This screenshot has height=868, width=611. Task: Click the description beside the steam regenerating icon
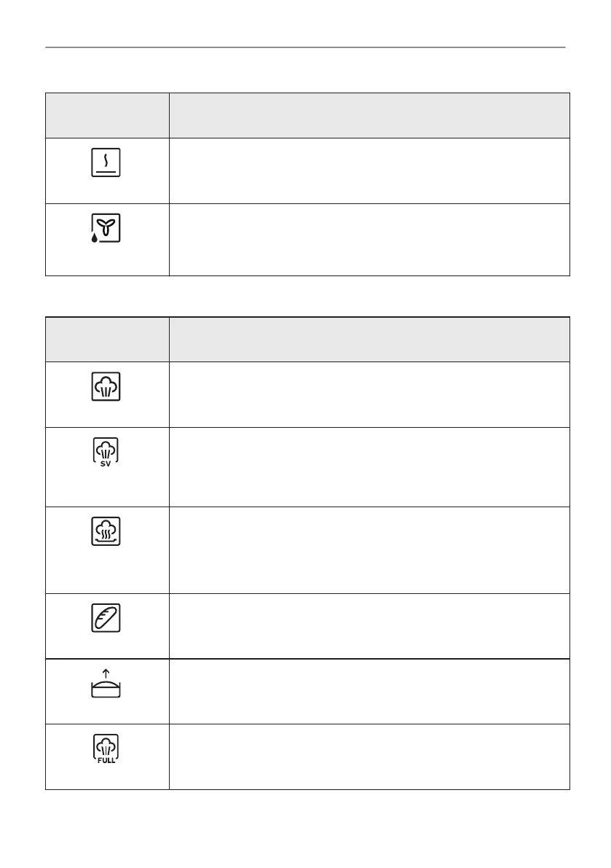[368, 550]
